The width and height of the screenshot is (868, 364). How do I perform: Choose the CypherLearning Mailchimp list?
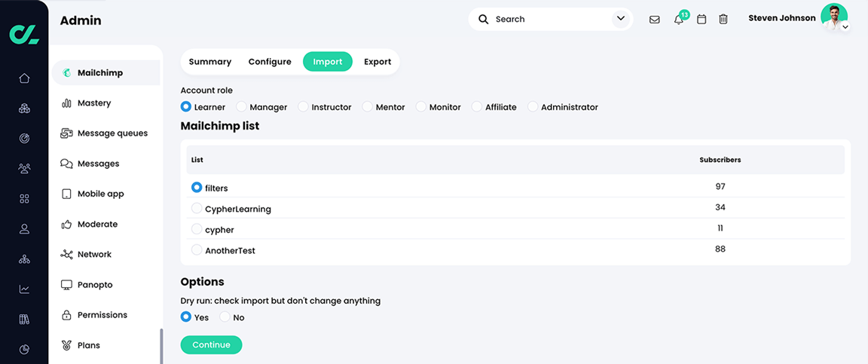pos(197,208)
